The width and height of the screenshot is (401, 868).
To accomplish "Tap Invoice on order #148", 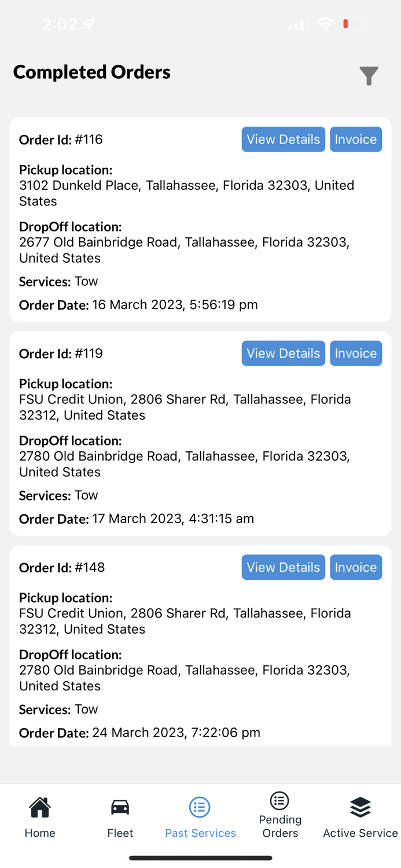I will [356, 567].
